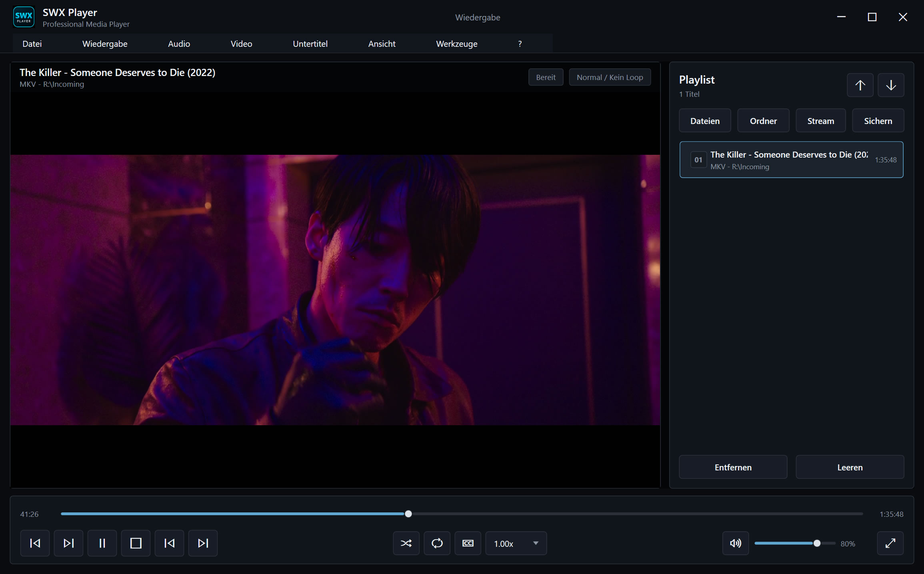This screenshot has width=924, height=574.
Task: Click the 01 track number badge
Action: pyautogui.click(x=698, y=160)
